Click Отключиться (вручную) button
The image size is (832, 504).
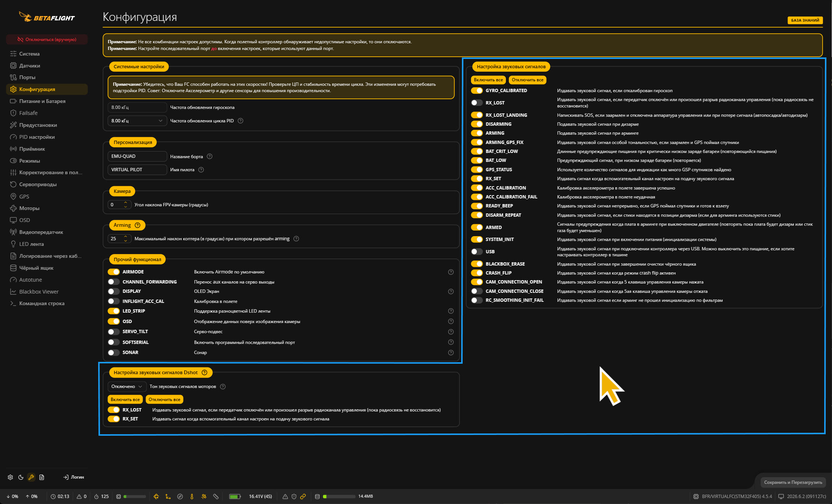(x=47, y=40)
